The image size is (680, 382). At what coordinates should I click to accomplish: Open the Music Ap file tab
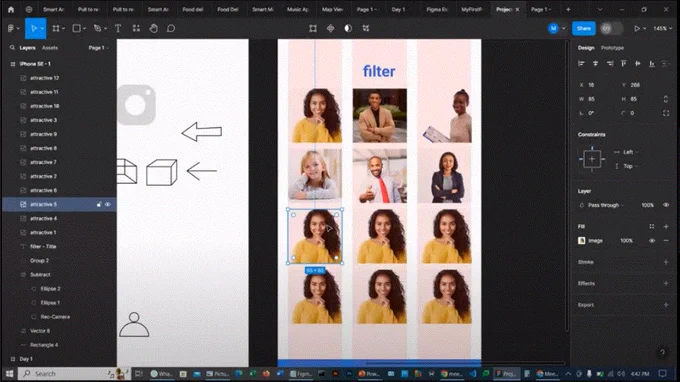(x=297, y=9)
